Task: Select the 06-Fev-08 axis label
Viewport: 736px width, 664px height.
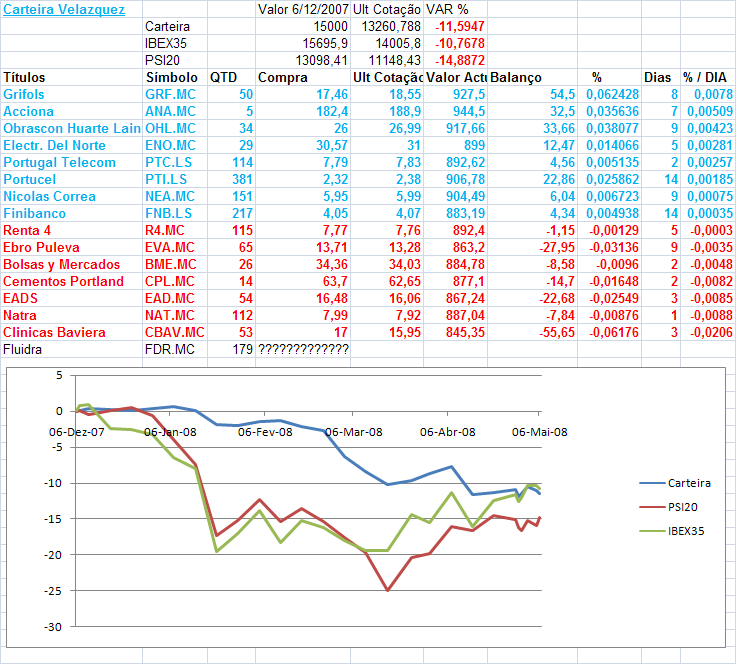Action: [265, 432]
